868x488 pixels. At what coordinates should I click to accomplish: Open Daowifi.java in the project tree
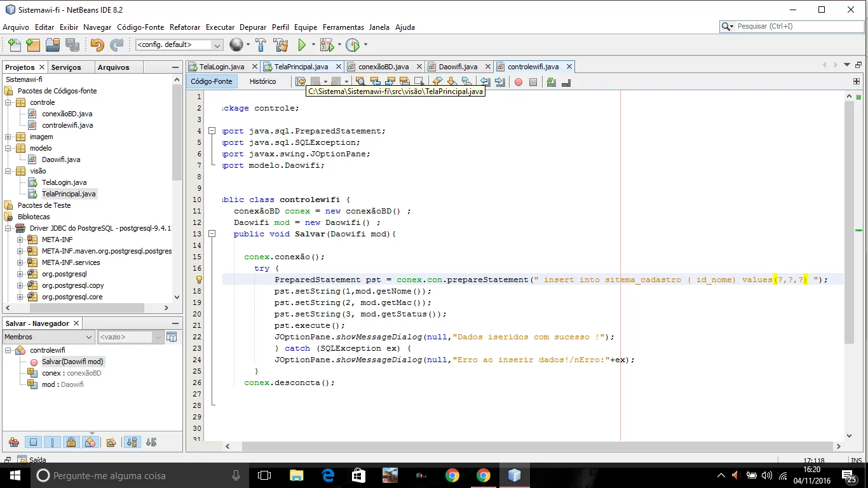point(61,159)
